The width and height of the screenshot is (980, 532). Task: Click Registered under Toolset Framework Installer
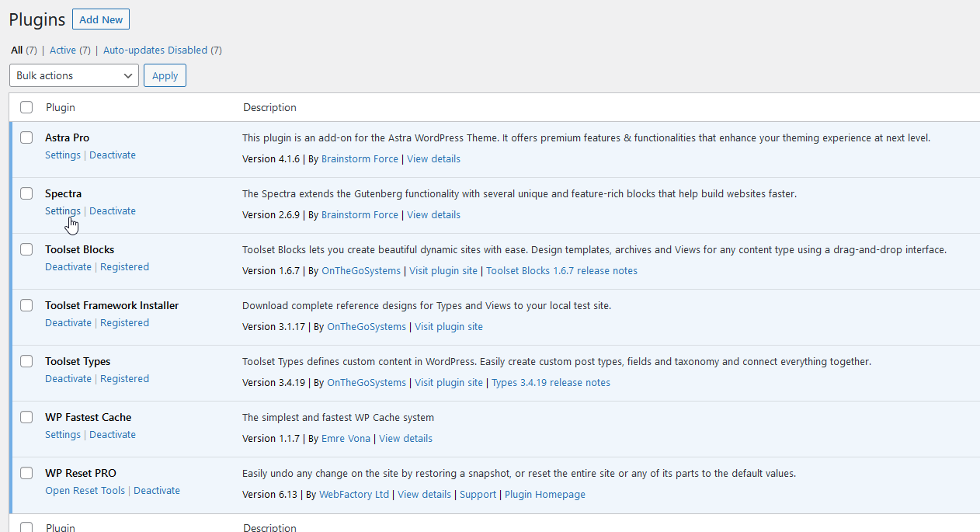124,322
